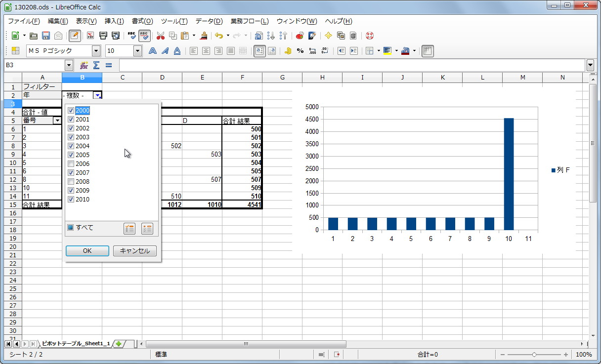Open the 年 filter dropdown arrow

(x=98, y=96)
